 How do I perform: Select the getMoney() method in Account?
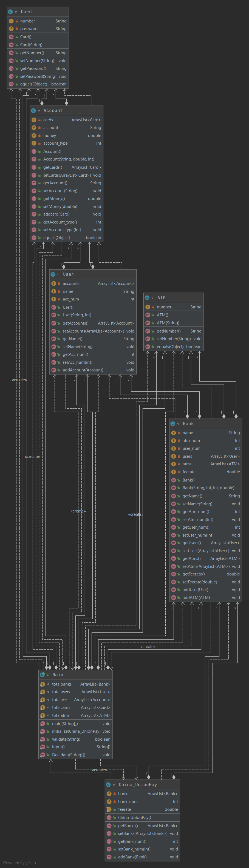click(x=54, y=199)
